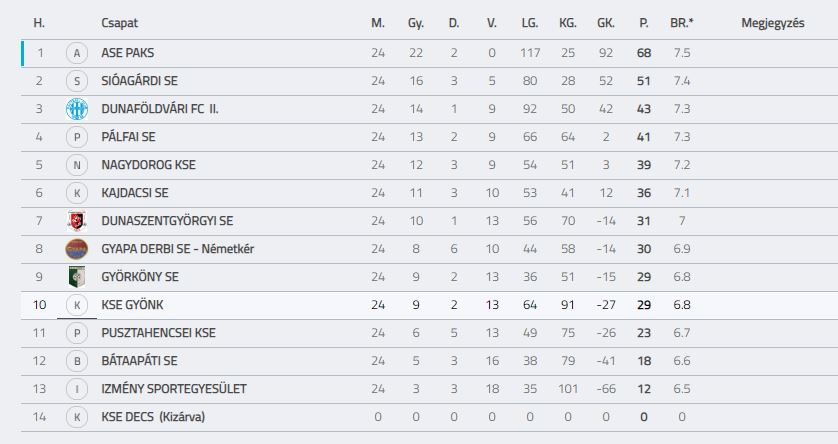Click the BR.* column header

(682, 23)
